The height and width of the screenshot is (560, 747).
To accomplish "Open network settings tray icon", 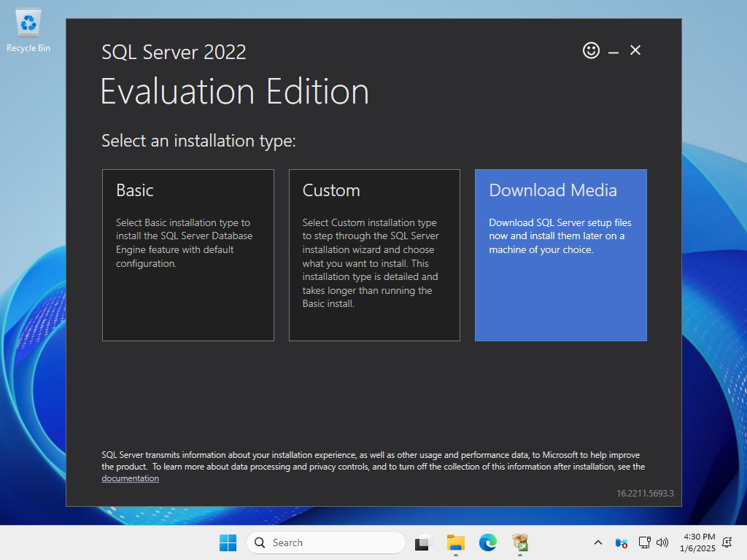I will pyautogui.click(x=645, y=542).
